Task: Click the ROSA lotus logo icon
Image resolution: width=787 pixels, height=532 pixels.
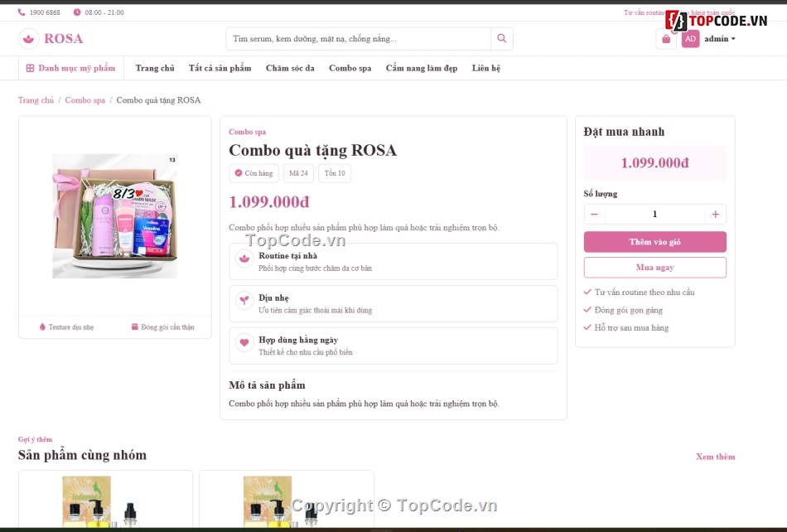Action: pos(29,39)
